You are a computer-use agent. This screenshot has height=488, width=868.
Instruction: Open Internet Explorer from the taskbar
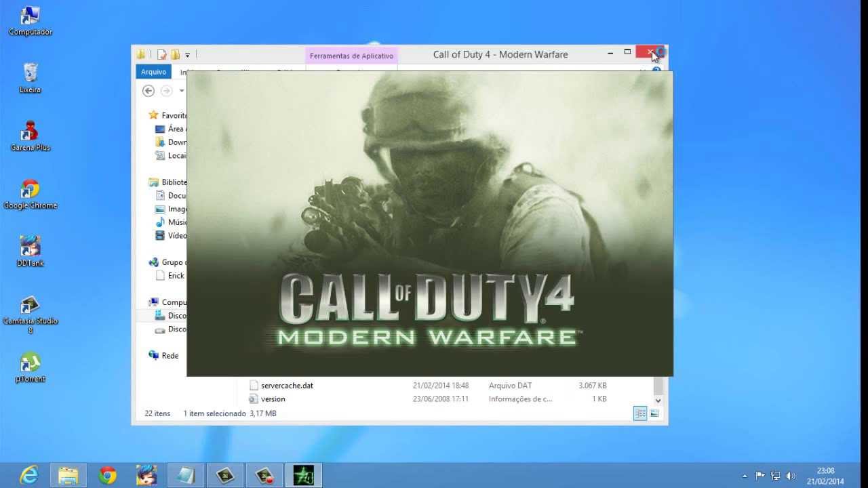coord(29,475)
